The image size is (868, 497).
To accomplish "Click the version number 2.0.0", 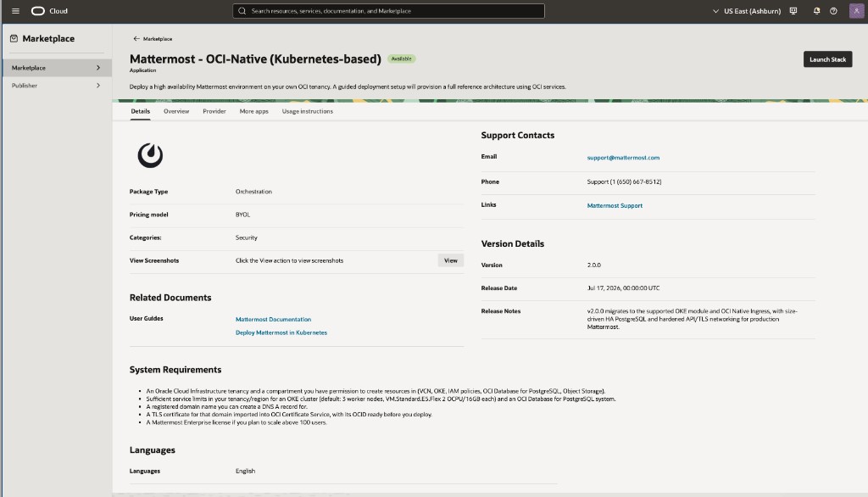I will click(x=594, y=265).
